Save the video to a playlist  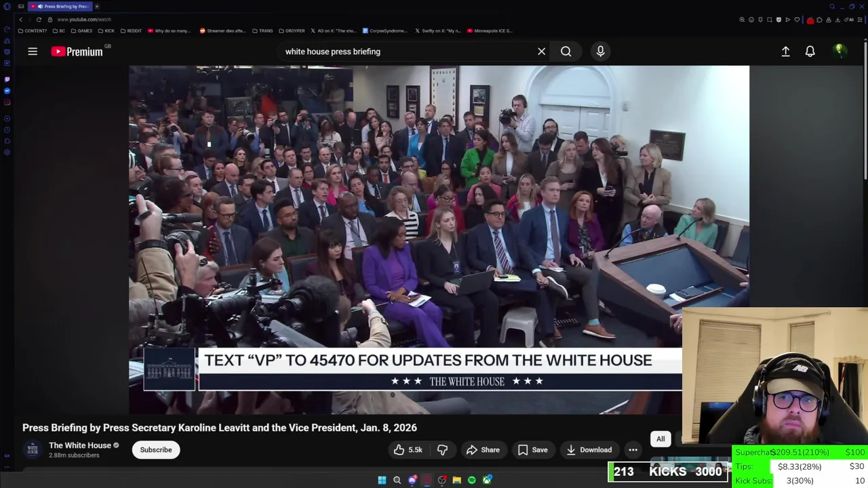[x=532, y=450]
